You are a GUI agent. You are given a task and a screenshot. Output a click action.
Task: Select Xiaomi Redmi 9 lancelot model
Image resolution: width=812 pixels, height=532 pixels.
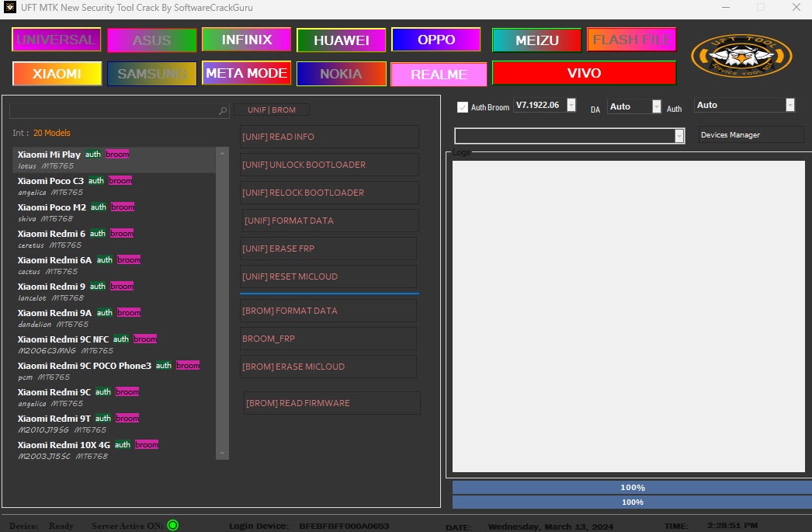pyautogui.click(x=114, y=292)
